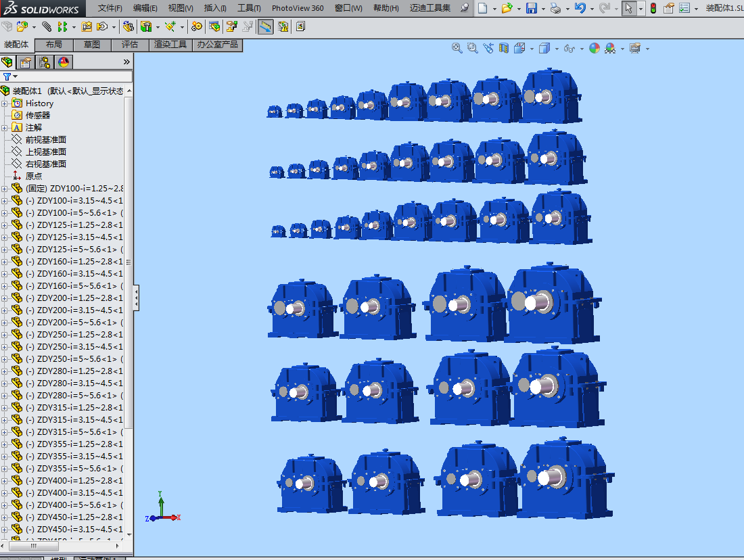Open the DisplayManager panel tab
The image size is (744, 560).
pos(64,62)
